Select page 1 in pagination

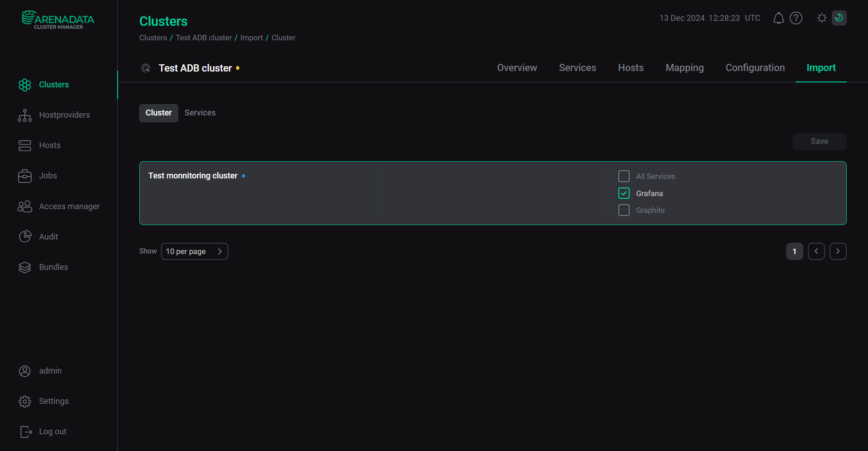[795, 251]
